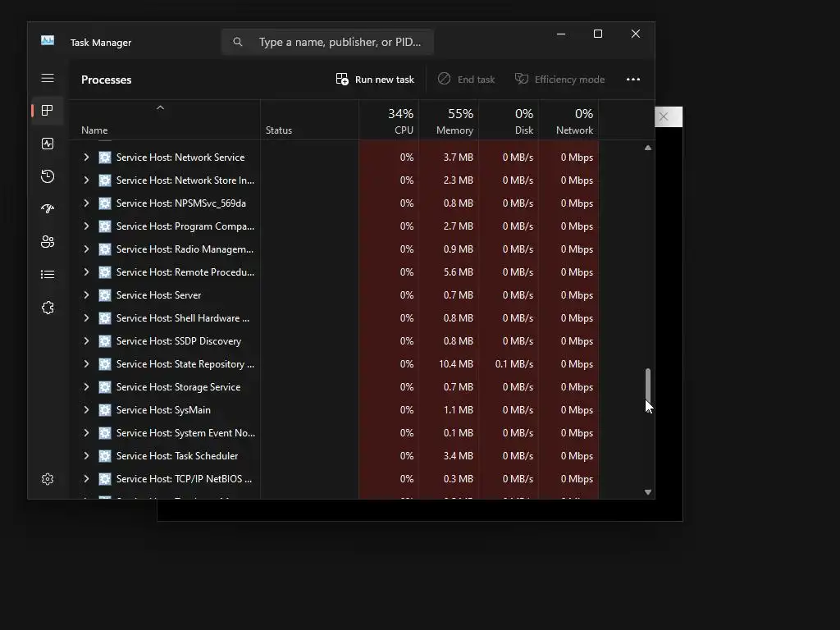Sort by Memory column header

point(449,121)
